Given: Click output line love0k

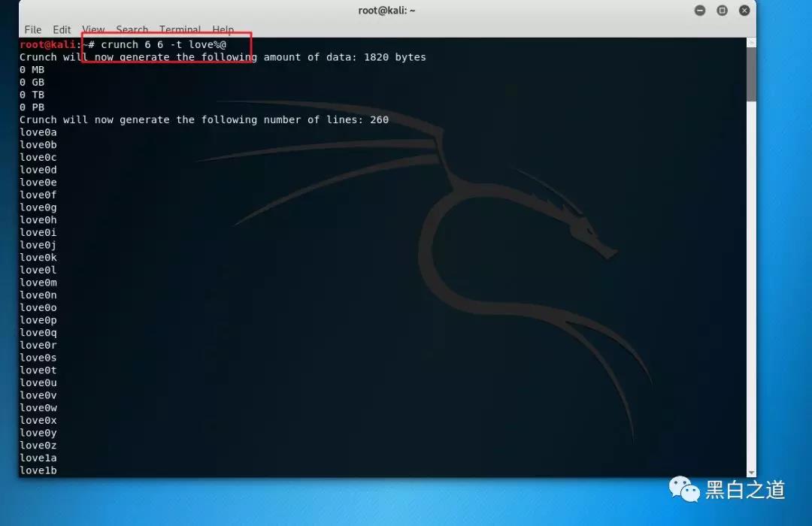Looking at the screenshot, I should click(x=38, y=257).
